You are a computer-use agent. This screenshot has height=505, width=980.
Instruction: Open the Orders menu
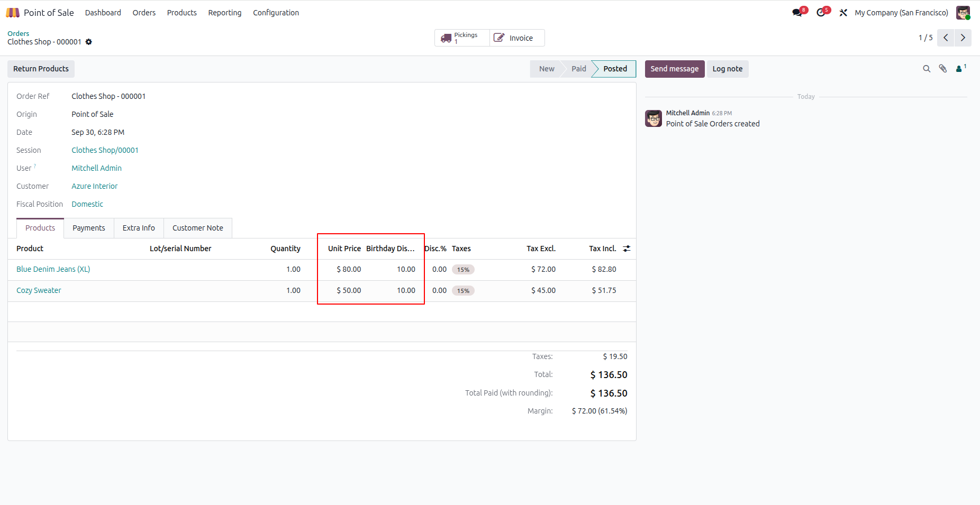tap(144, 13)
